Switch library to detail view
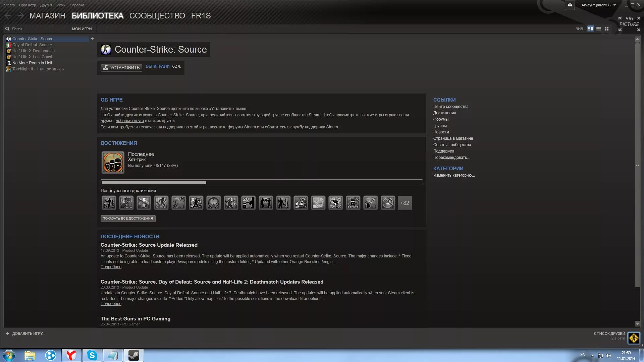644x362 pixels. [590, 29]
